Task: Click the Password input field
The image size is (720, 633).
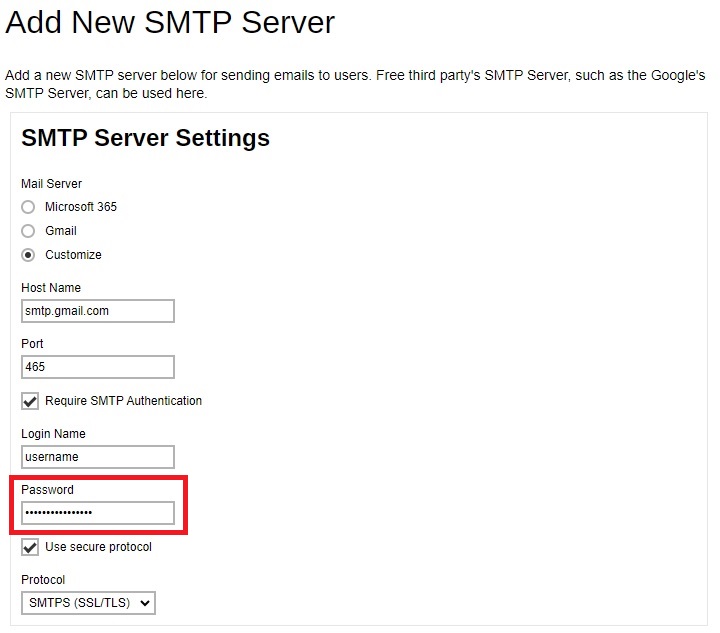Action: [98, 513]
